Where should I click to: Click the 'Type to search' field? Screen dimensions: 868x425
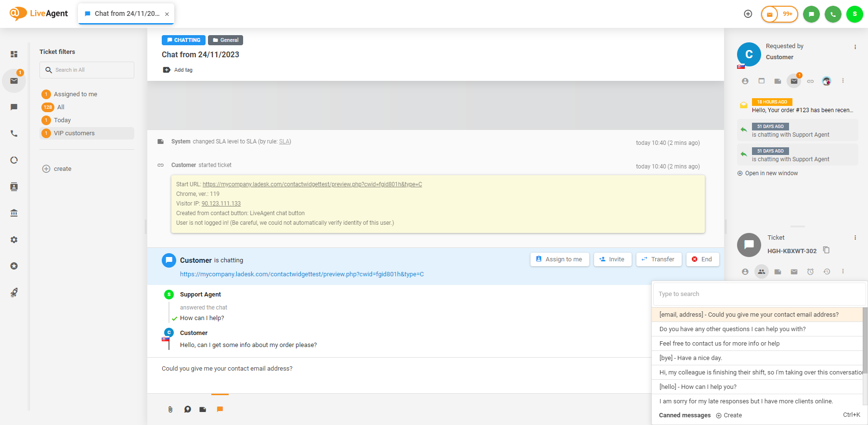(759, 294)
